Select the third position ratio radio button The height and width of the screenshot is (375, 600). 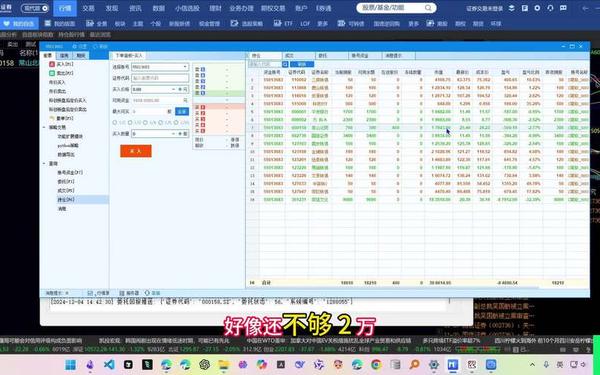pos(146,122)
